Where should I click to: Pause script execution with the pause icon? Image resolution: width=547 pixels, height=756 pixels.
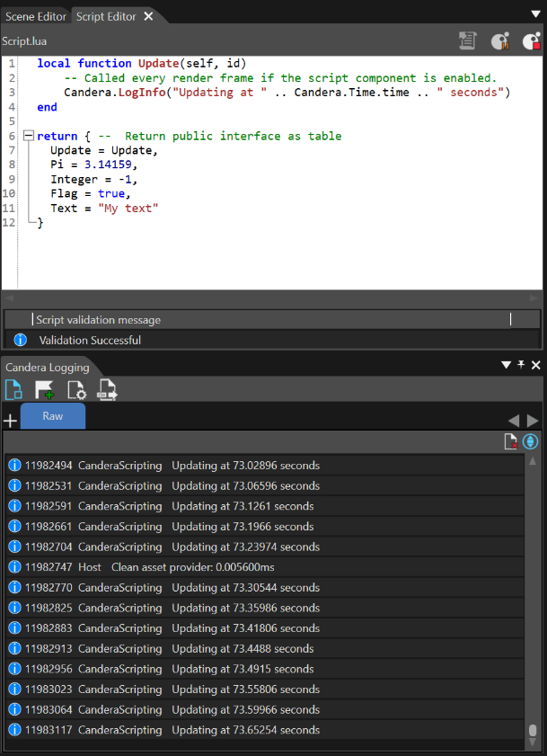[x=500, y=41]
